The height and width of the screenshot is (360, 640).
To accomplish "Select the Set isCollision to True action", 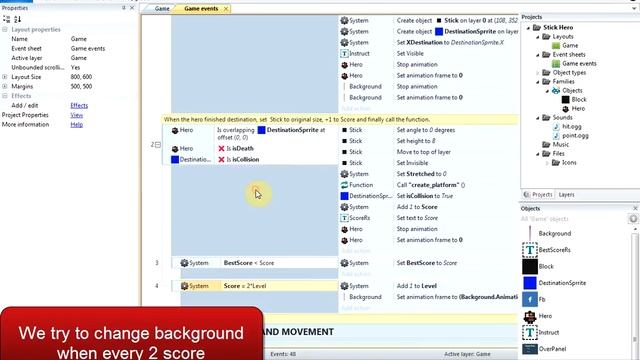I will (424, 196).
